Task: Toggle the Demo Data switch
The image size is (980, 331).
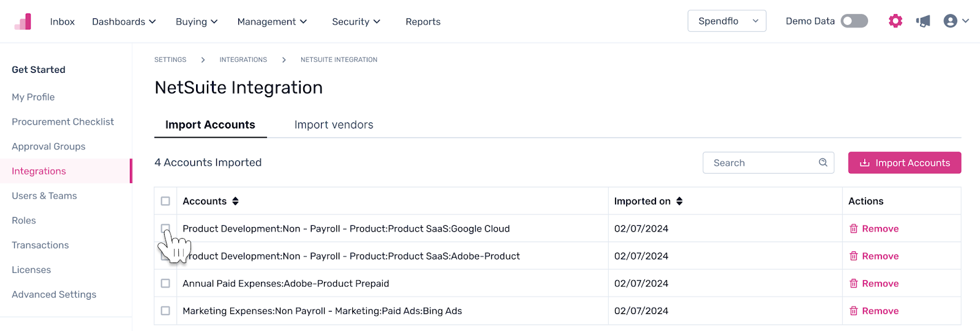Action: (x=854, y=21)
